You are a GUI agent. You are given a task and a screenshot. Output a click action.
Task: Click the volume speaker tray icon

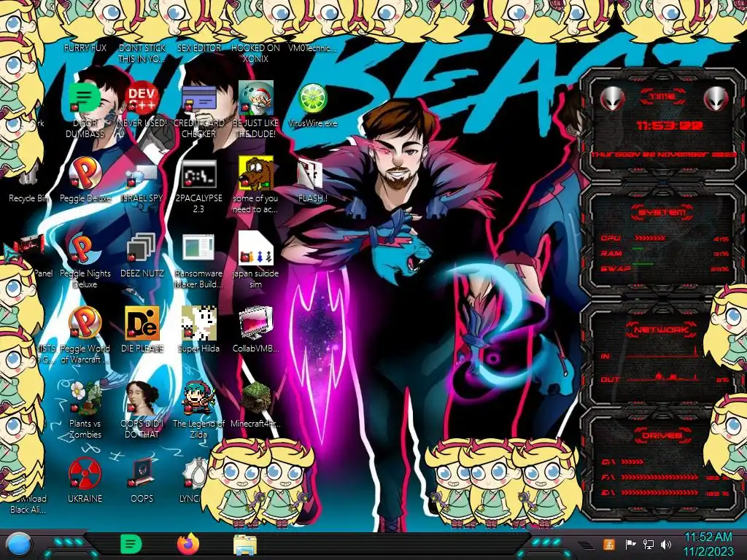pyautogui.click(x=666, y=544)
